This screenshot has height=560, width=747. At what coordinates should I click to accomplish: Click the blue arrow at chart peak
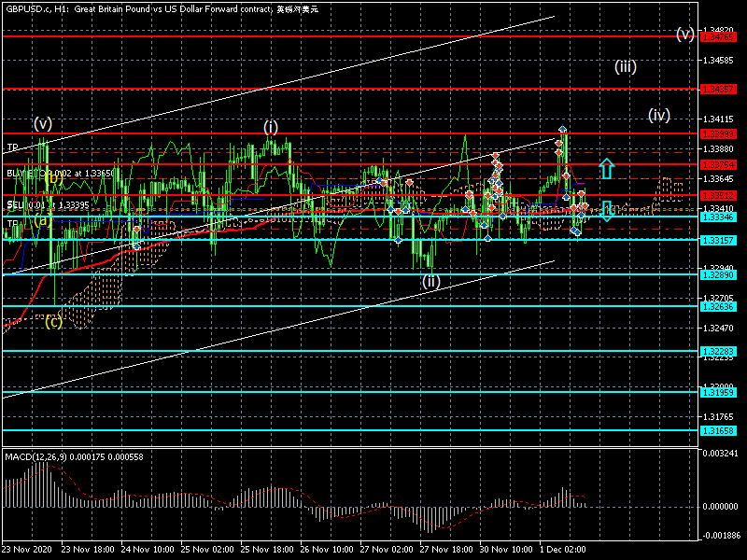click(x=562, y=130)
